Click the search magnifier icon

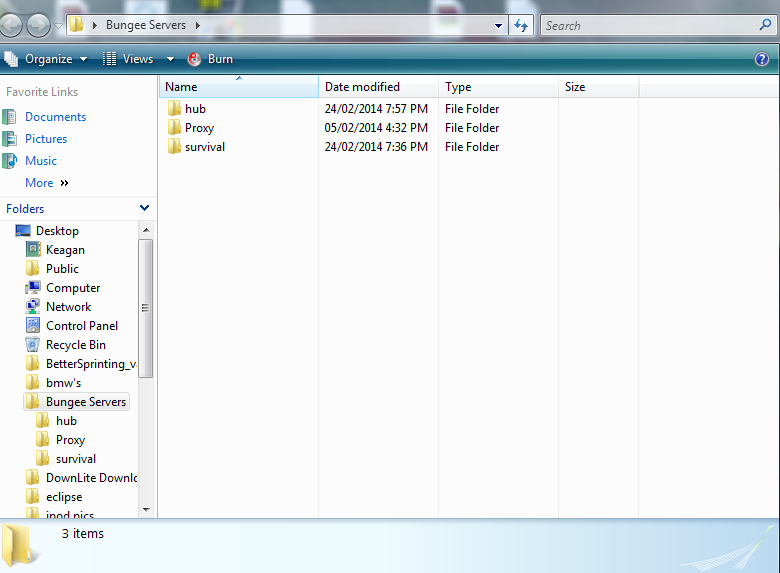pyautogui.click(x=766, y=24)
